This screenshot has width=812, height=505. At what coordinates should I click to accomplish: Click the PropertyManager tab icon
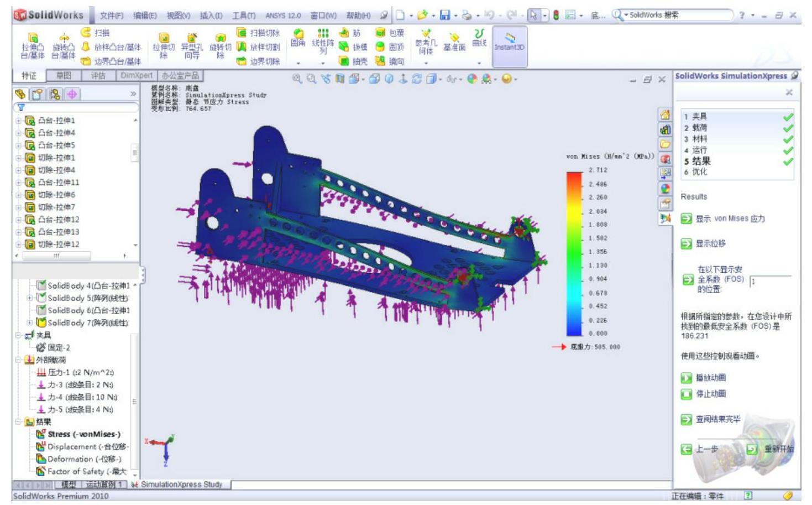tap(38, 94)
